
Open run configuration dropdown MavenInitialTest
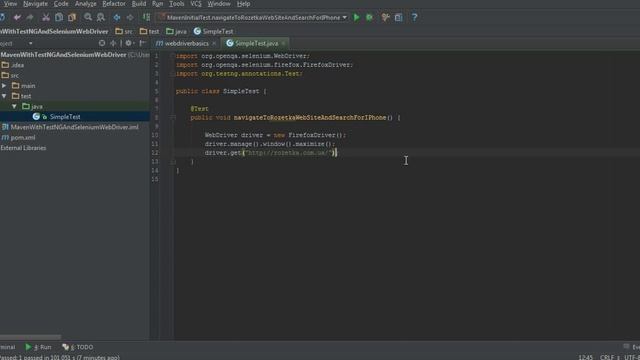click(252, 18)
